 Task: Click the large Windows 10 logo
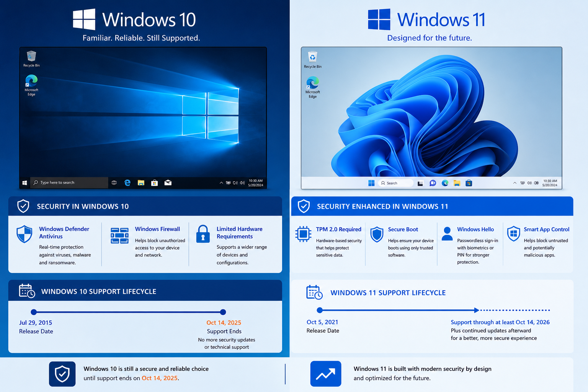point(84,20)
